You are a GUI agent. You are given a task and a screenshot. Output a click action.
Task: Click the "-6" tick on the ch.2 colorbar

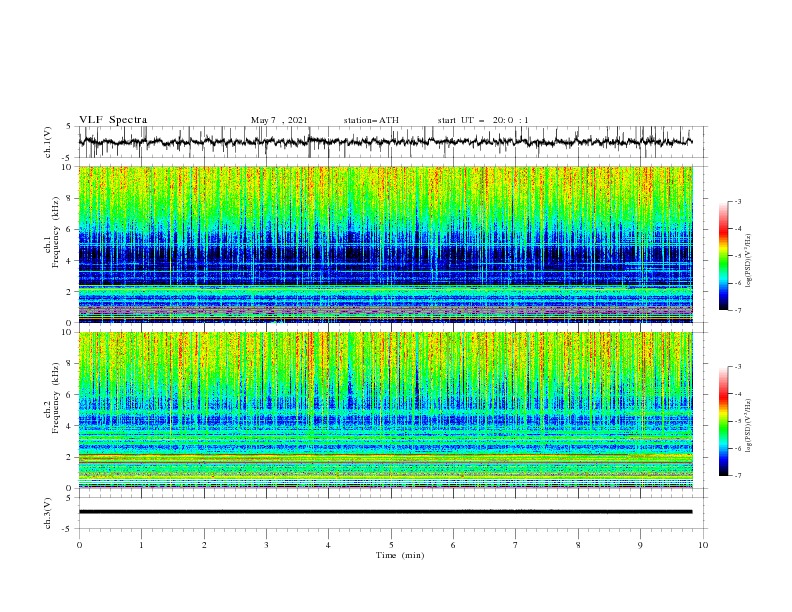click(x=738, y=448)
